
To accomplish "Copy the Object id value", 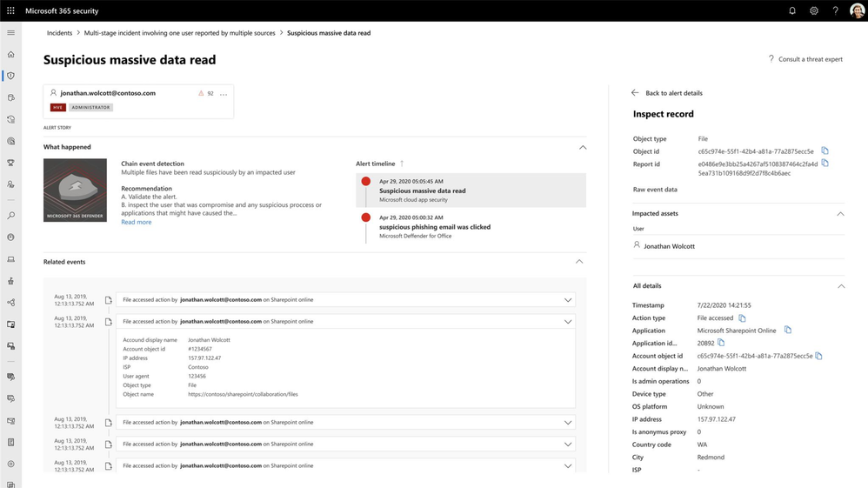I will (825, 151).
